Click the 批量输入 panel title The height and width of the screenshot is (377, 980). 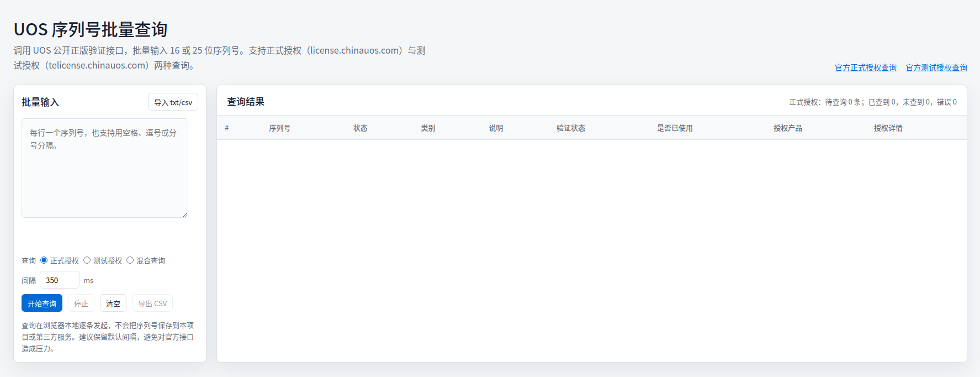tap(40, 102)
